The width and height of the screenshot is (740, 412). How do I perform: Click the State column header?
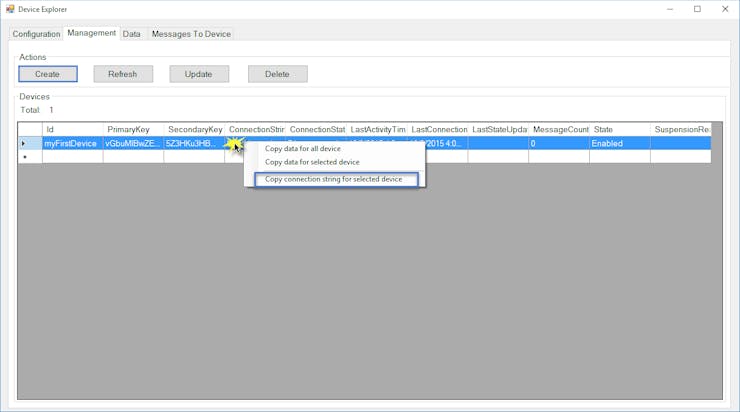pyautogui.click(x=621, y=129)
